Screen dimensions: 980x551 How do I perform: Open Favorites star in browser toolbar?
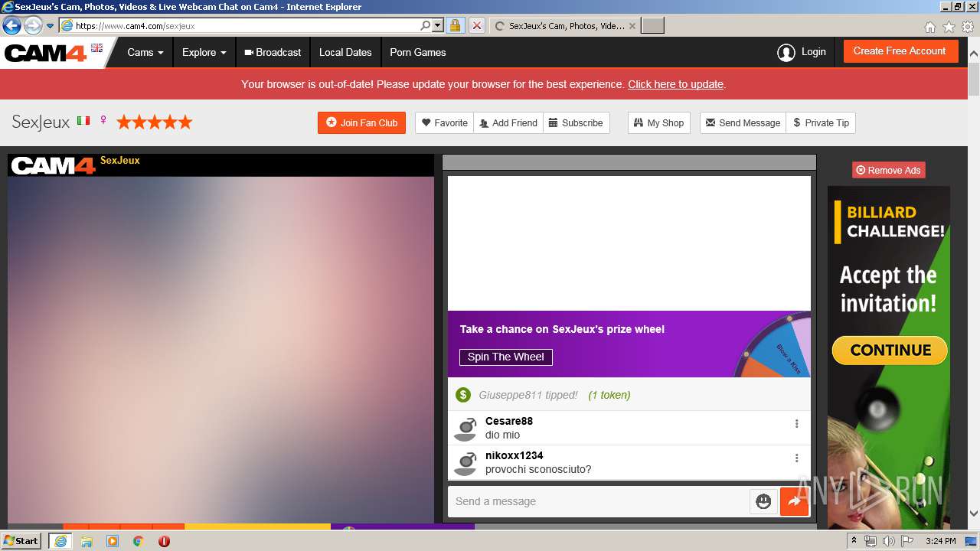coord(949,27)
